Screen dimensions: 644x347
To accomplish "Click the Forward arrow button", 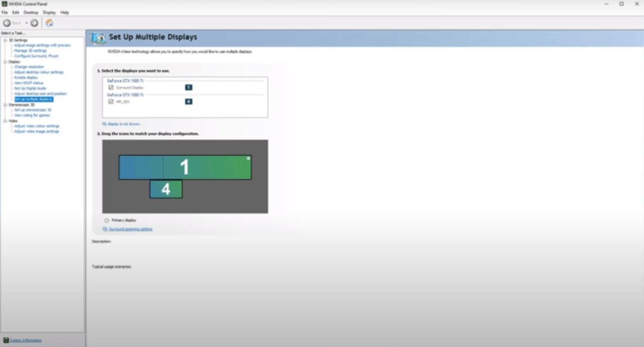I will (34, 23).
